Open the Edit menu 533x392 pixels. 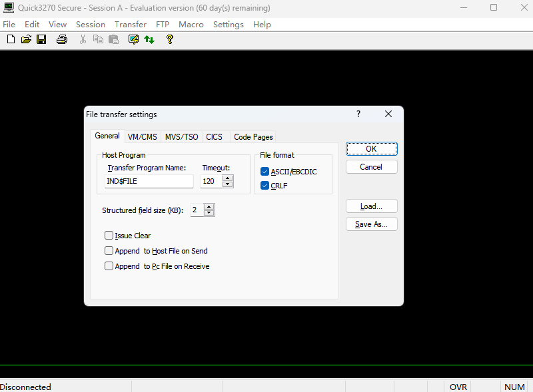click(32, 25)
